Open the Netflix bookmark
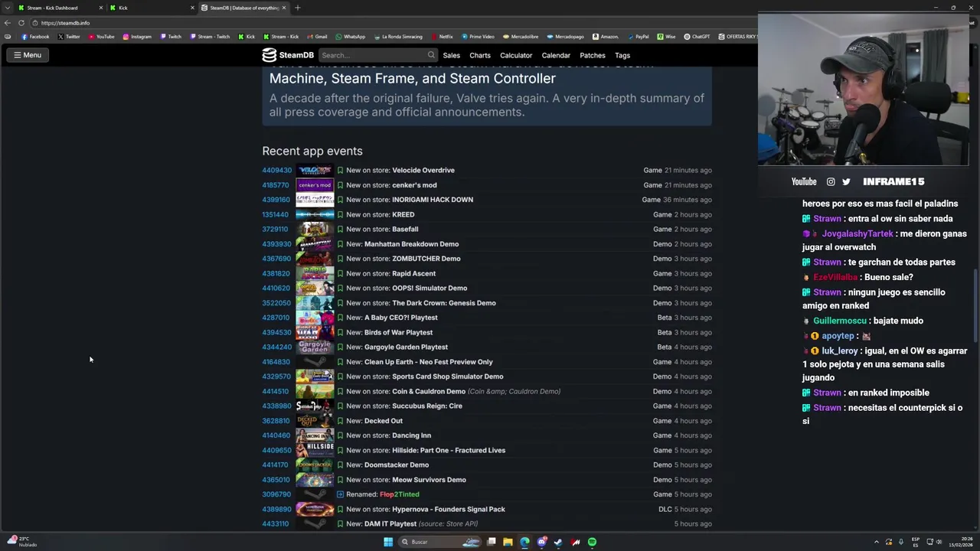Viewport: 980px width, 551px height. tap(442, 37)
